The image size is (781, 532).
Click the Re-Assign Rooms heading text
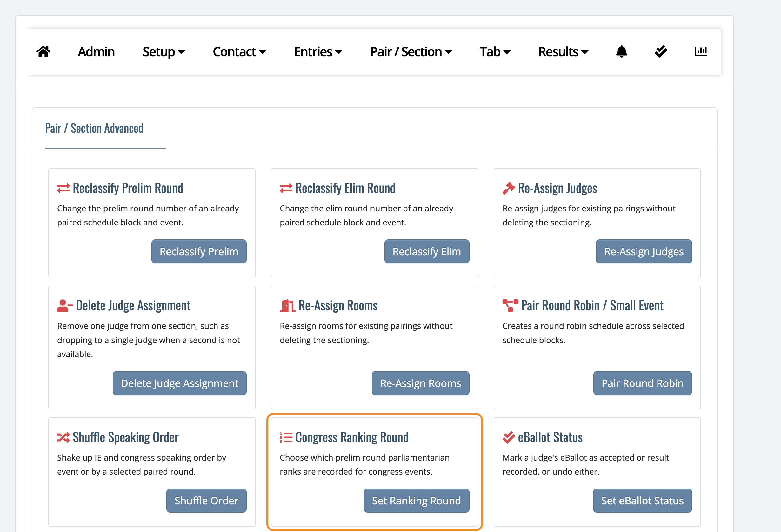point(338,306)
